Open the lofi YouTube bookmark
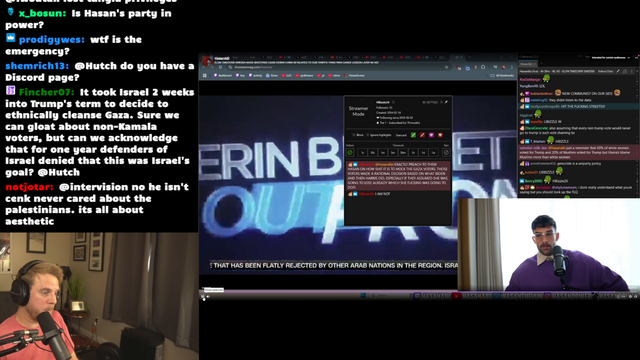 (287, 76)
